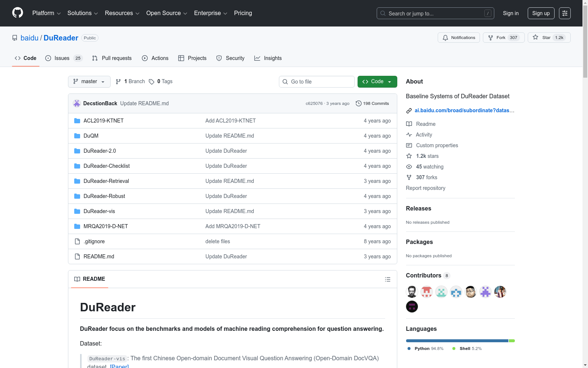This screenshot has height=368, width=588.
Task: Switch to the Issues tab
Action: click(64, 58)
